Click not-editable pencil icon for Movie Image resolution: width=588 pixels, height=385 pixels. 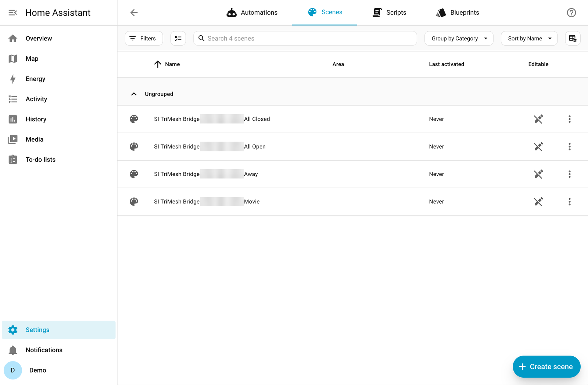538,202
